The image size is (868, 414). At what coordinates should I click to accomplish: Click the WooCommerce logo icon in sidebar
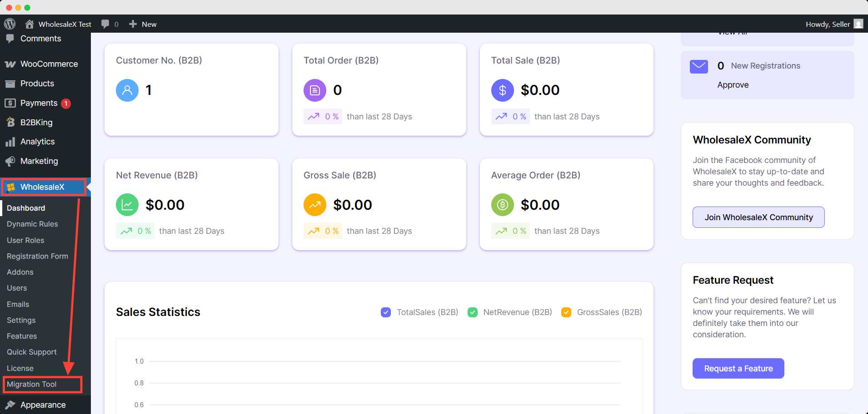(10, 64)
